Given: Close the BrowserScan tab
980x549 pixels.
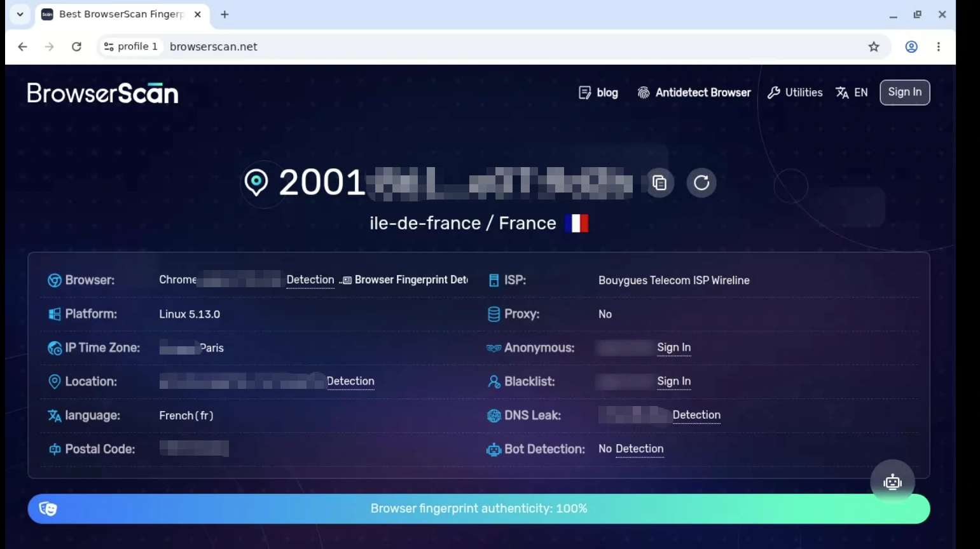Looking at the screenshot, I should click(x=198, y=14).
